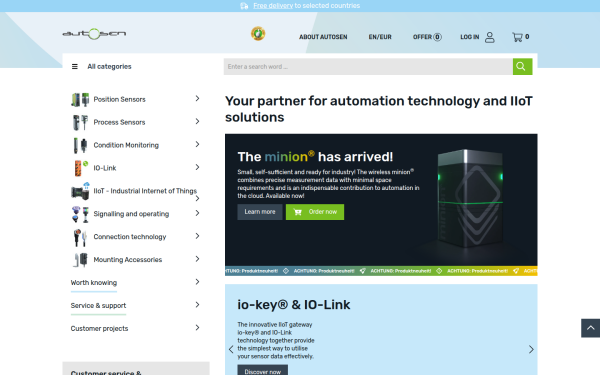
Task: Click the round green badge icon in header
Action: tap(258, 34)
